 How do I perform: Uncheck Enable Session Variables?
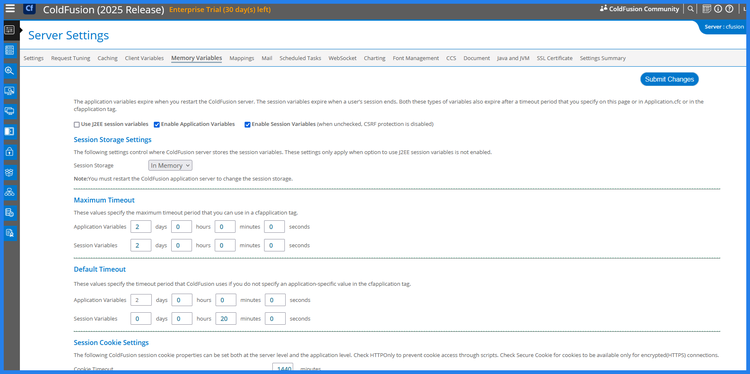[x=247, y=124]
